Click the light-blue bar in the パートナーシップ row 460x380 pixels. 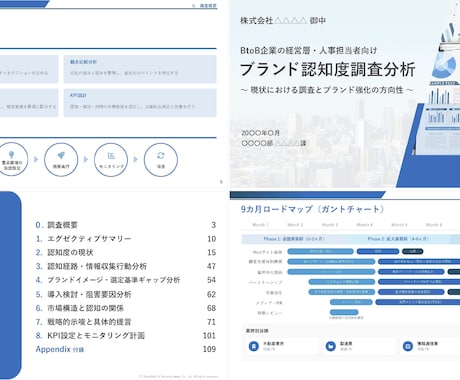[x=342, y=282]
